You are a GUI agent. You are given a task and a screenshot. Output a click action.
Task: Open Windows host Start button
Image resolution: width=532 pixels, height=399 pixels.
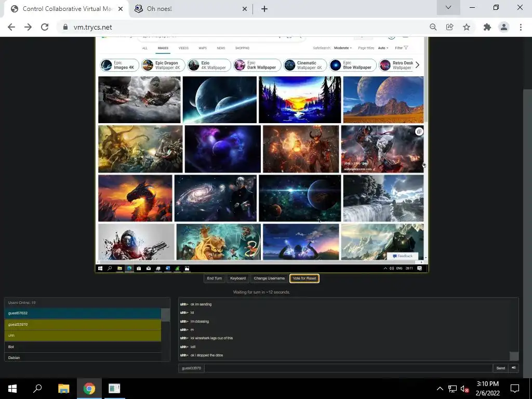click(12, 389)
